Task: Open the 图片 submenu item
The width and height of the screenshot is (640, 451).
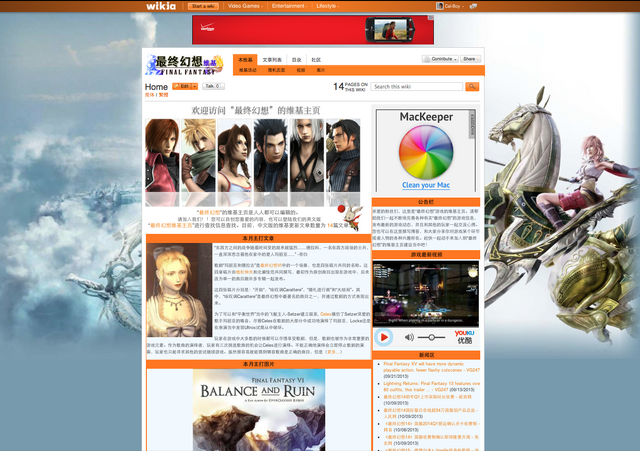Action: pos(321,70)
